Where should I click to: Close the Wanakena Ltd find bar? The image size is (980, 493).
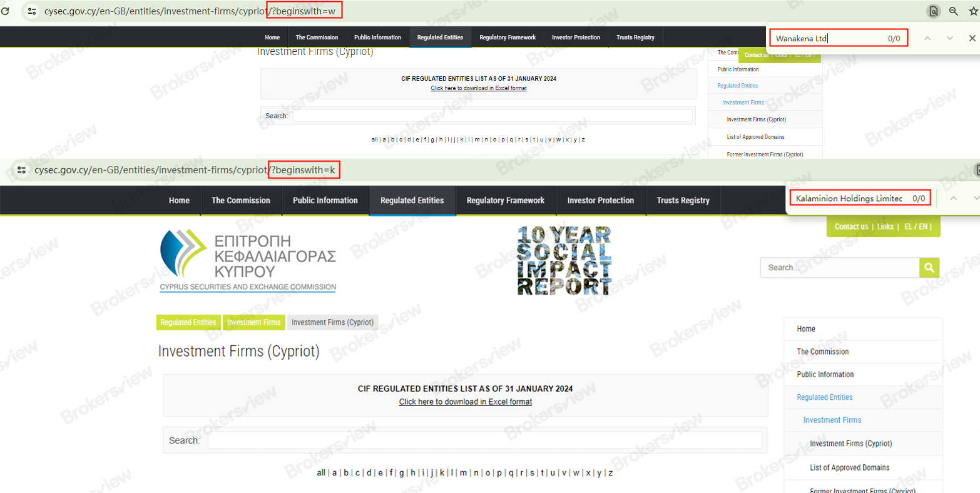click(x=972, y=38)
